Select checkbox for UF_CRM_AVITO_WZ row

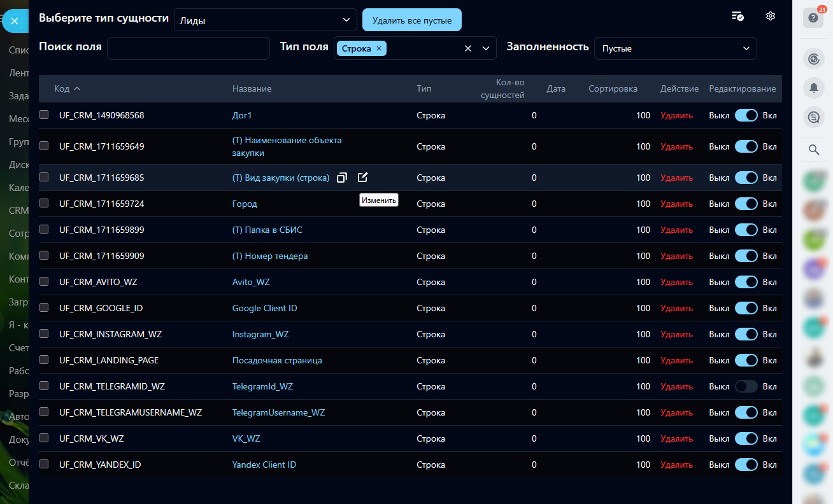[x=44, y=281]
